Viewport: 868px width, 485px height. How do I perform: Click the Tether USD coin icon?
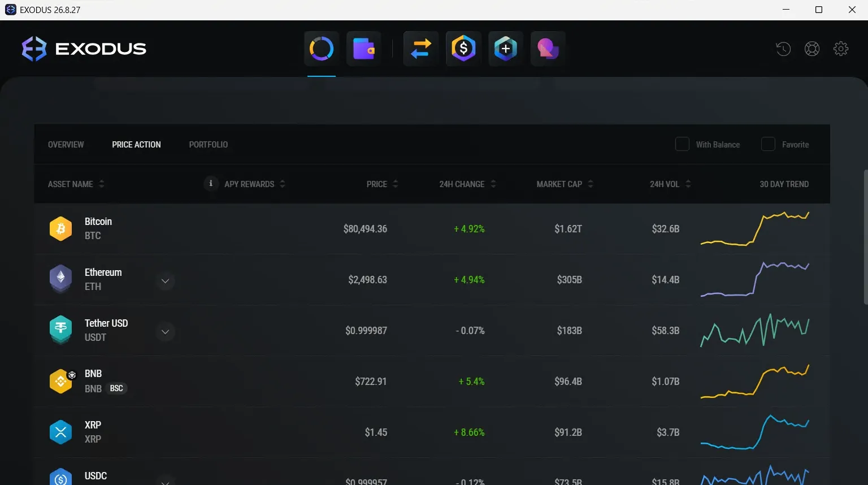[x=60, y=330]
